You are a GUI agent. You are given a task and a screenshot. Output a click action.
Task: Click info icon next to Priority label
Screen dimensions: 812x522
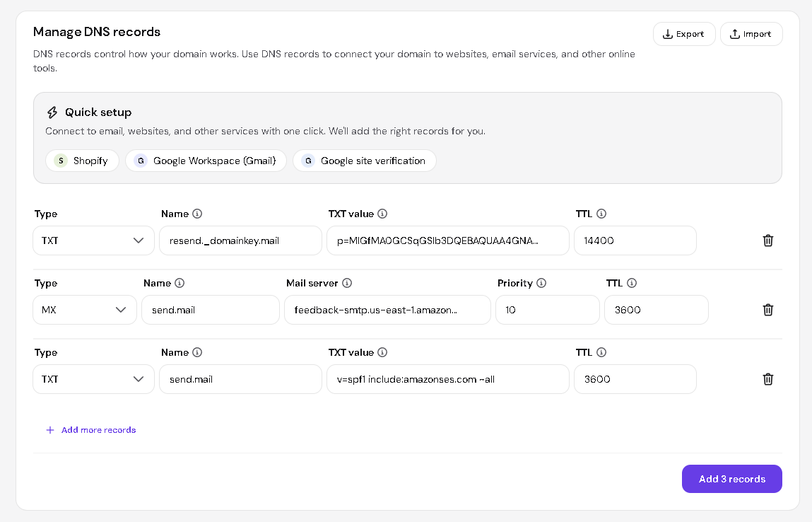(x=541, y=283)
